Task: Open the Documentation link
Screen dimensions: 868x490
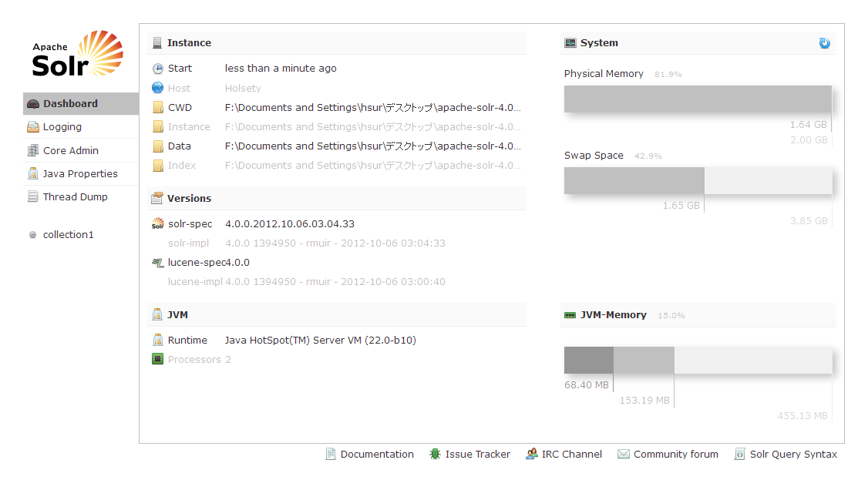Action: (377, 455)
